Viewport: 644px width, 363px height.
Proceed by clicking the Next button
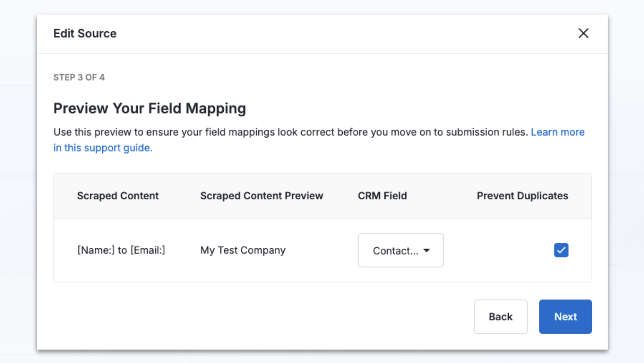[x=565, y=317]
